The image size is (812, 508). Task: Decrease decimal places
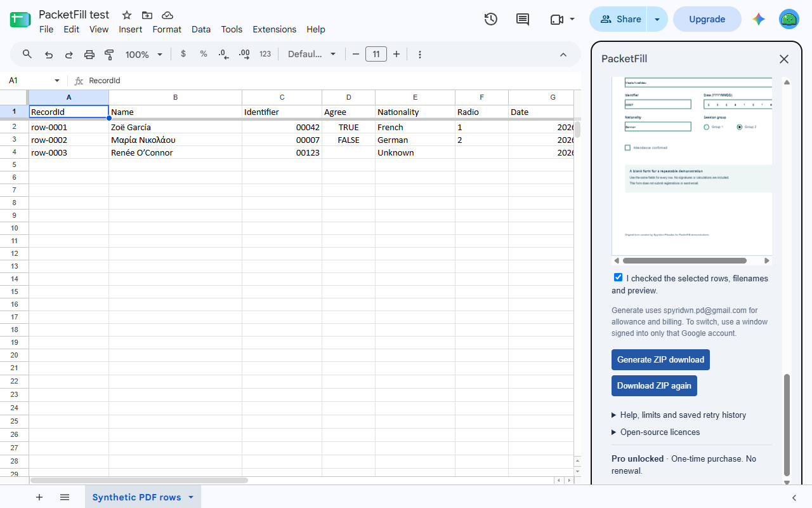223,54
